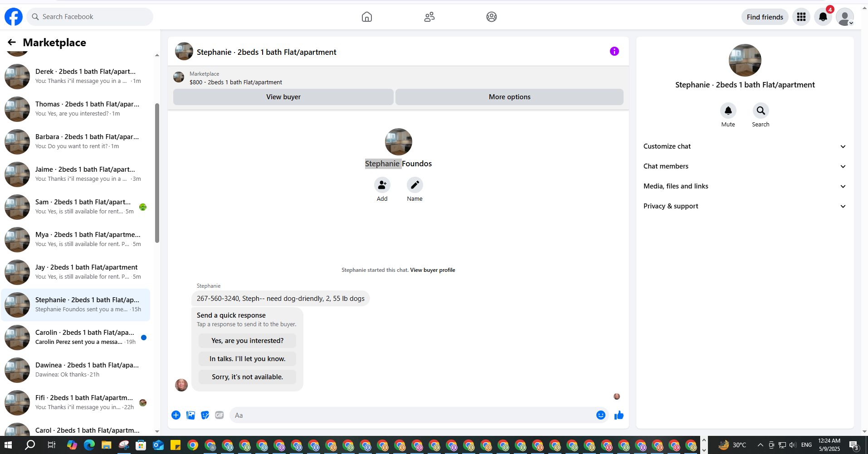Open the Windows action center notifications
Viewport: 868px width, 454px height.
[x=853, y=445]
